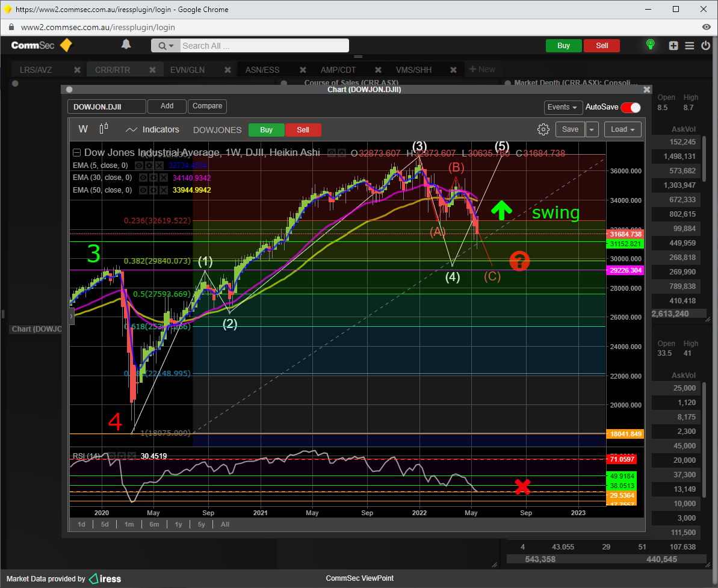Change the W interval setting

click(83, 129)
